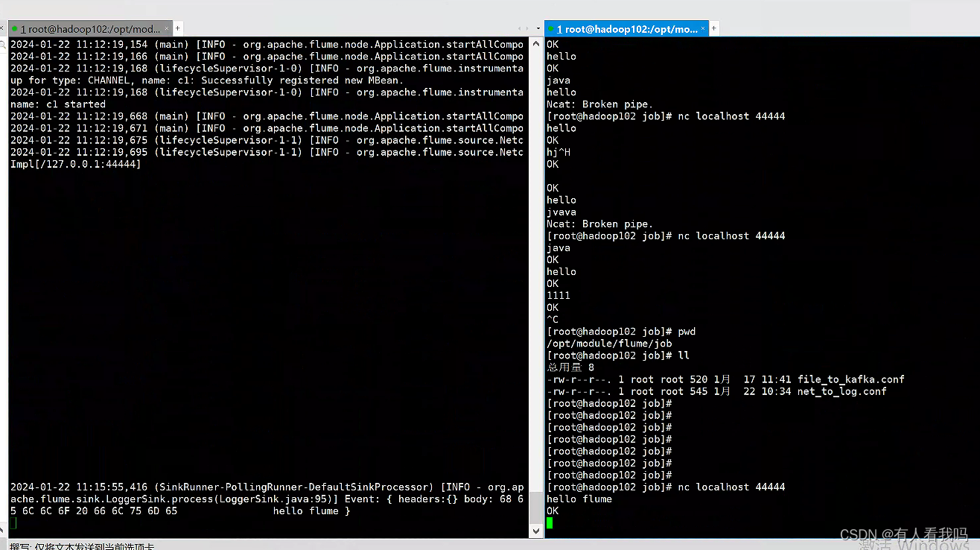Add a new tab in the left pane
The image size is (980, 550).
tap(179, 29)
